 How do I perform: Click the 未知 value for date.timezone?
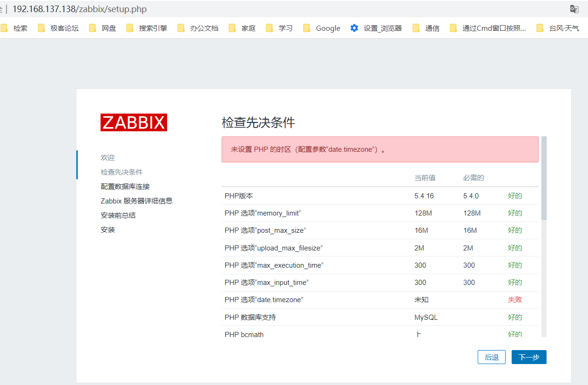click(x=421, y=300)
